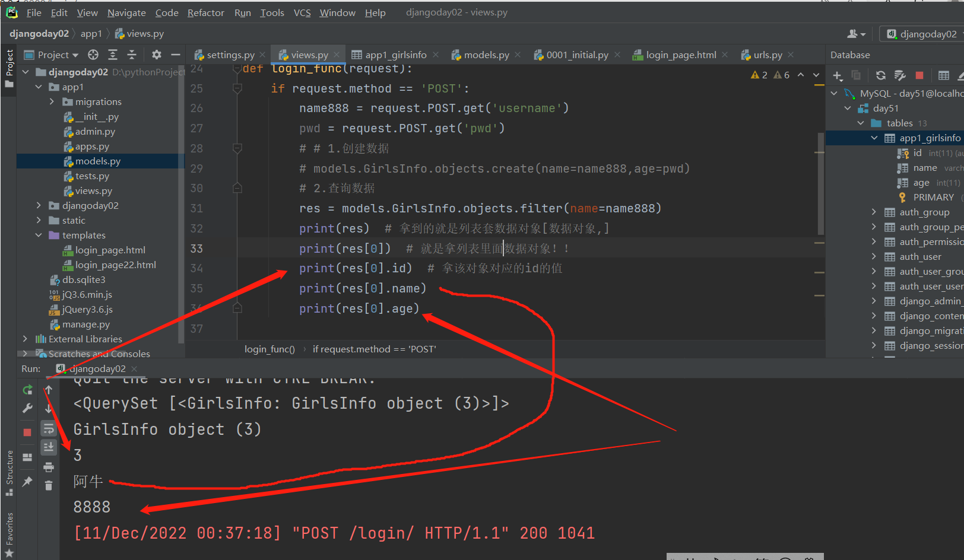Jump to previous highlighted error arrow

point(801,75)
